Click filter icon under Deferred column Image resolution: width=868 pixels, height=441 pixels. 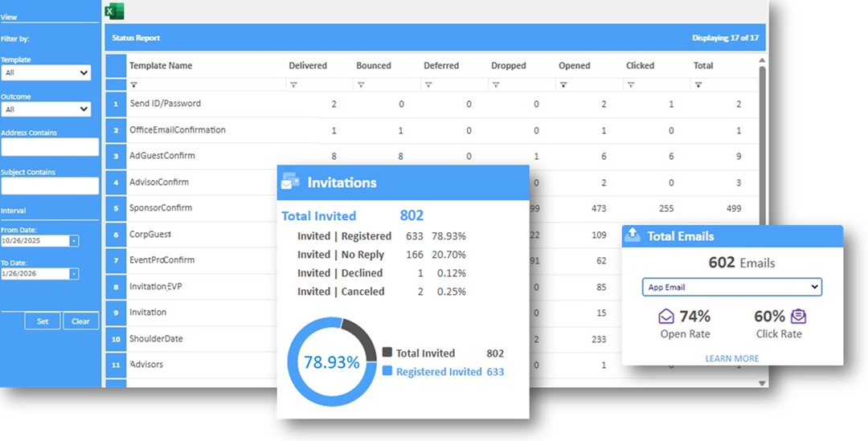[x=428, y=84]
